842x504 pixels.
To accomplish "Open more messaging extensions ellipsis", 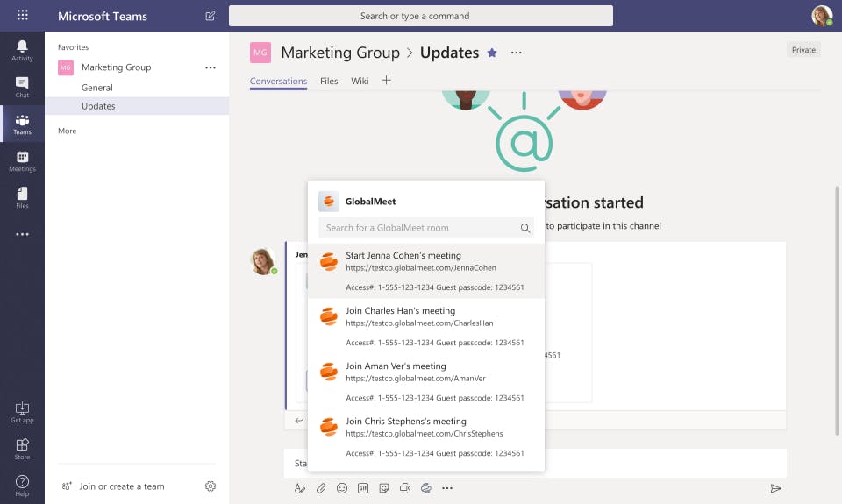I will tap(447, 488).
